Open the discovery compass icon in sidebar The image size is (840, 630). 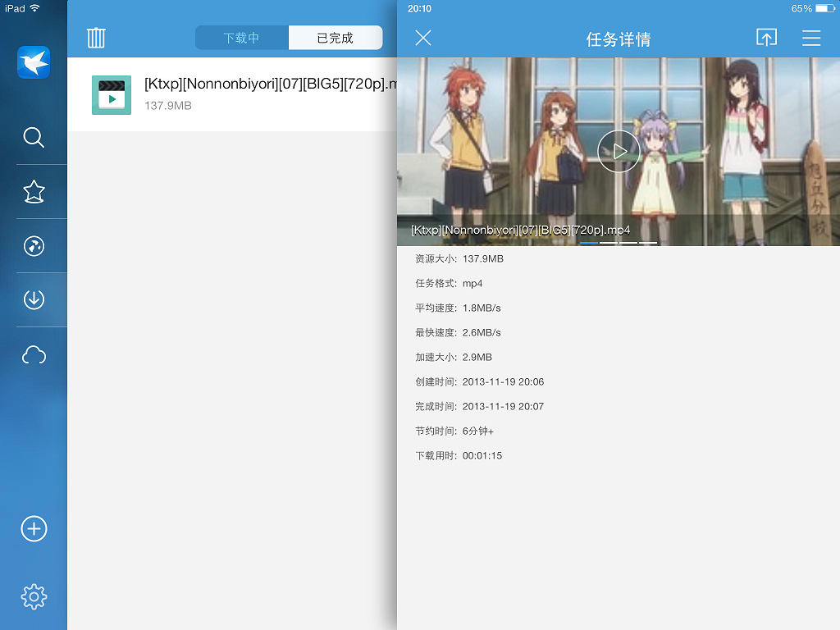[34, 246]
